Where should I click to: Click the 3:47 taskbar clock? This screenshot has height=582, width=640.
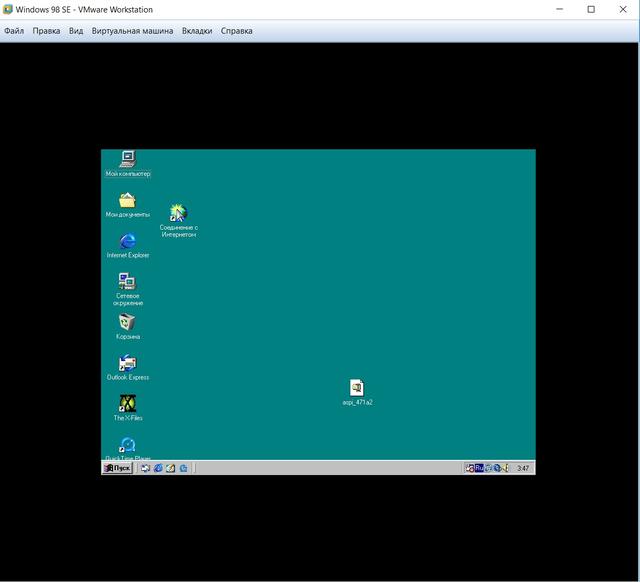tap(523, 468)
